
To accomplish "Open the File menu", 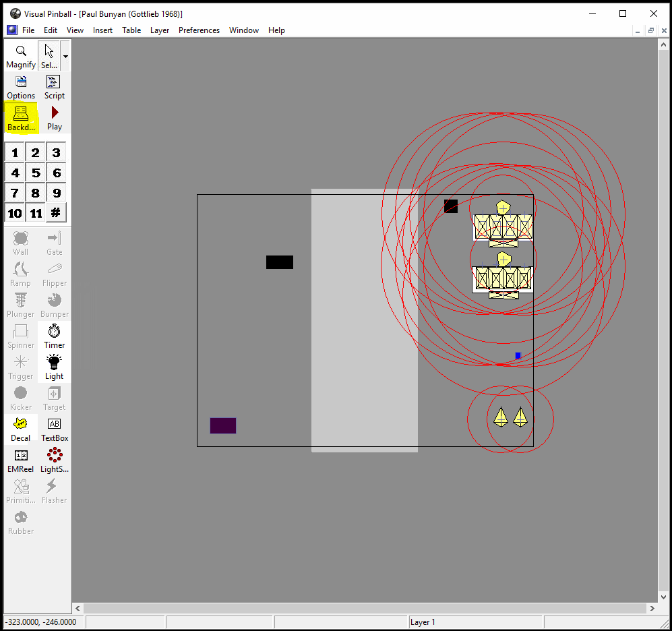I will point(28,30).
